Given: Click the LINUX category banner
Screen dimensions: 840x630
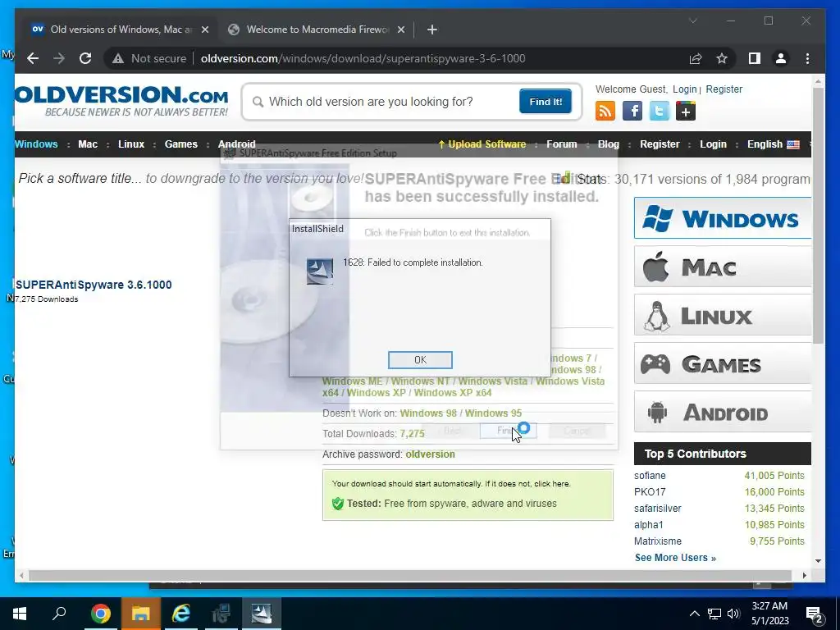Looking at the screenshot, I should (x=722, y=315).
